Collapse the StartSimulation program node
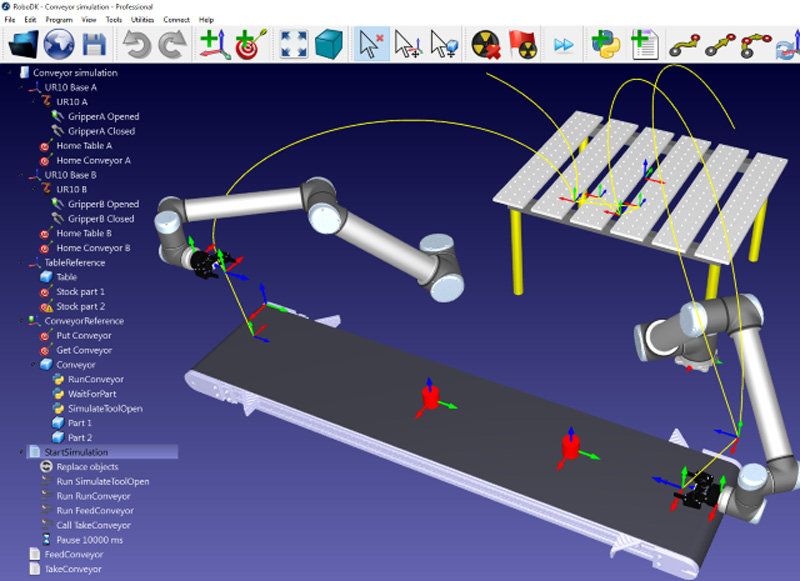 pos(22,452)
